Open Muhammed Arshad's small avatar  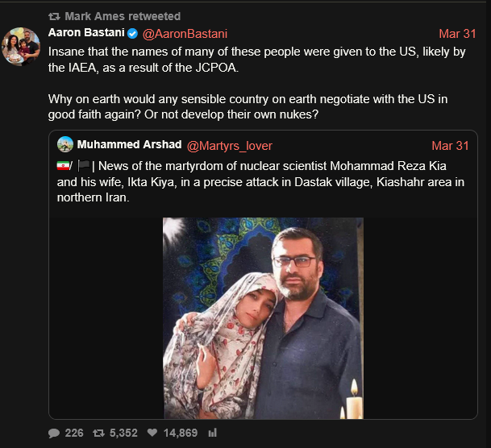click(65, 145)
